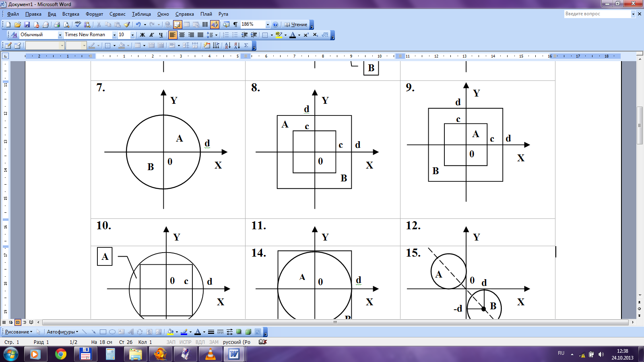Select the Oval drawing tool
This screenshot has width=644, height=362.
tap(112, 332)
